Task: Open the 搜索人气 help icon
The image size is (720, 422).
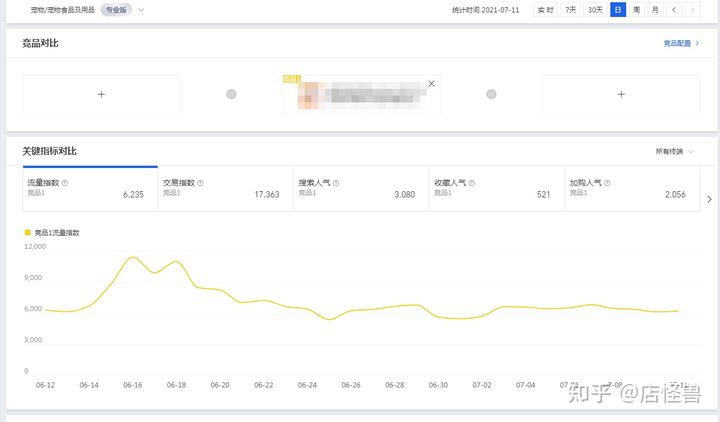Action: [336, 183]
